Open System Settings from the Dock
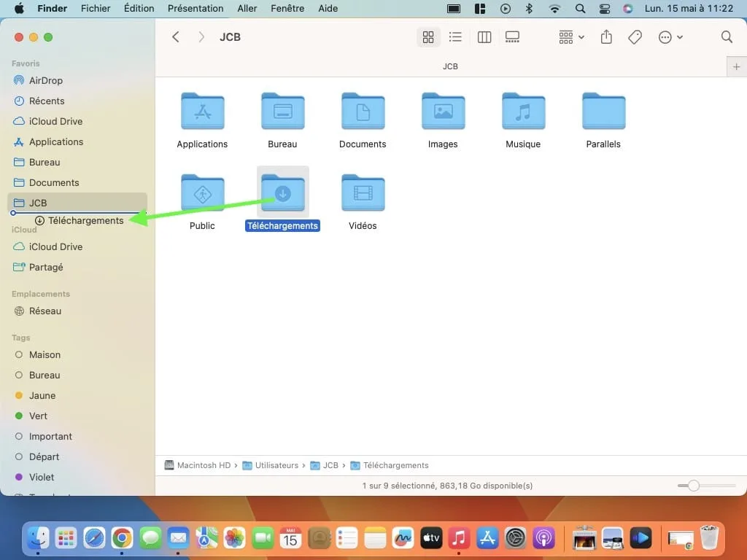This screenshot has height=560, width=747. coord(515,538)
